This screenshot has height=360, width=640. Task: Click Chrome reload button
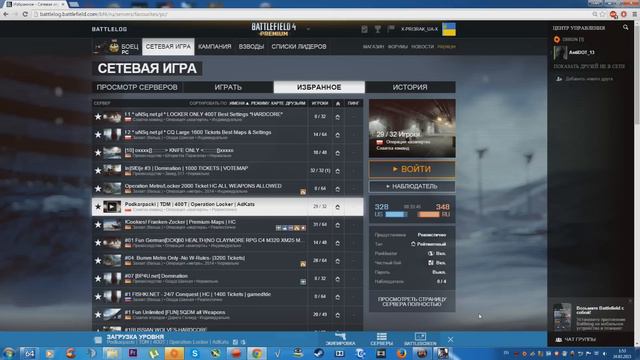(x=25, y=14)
